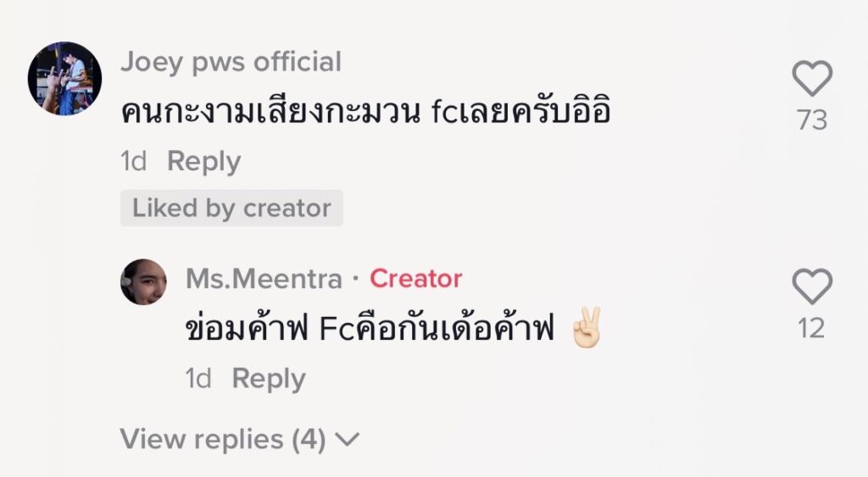The width and height of the screenshot is (868, 477).
Task: Reply to Ms.Meentra's comment
Action: (x=269, y=378)
